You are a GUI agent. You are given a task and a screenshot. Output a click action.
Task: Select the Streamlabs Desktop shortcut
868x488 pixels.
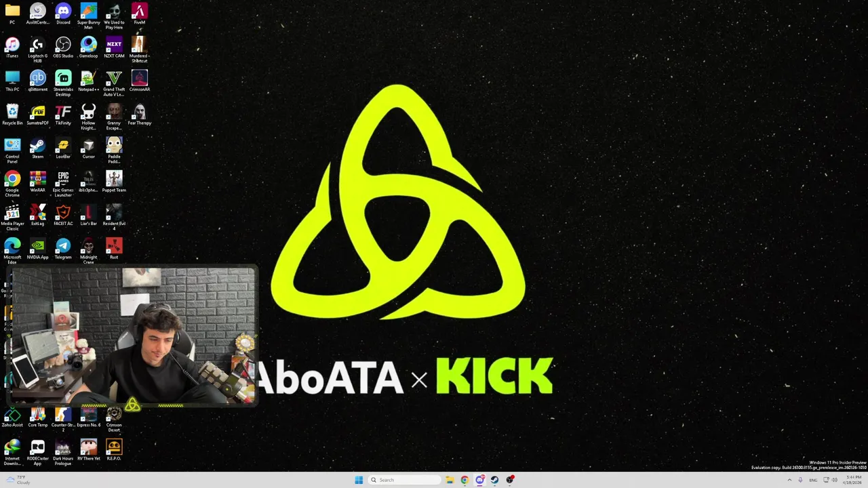(63, 83)
